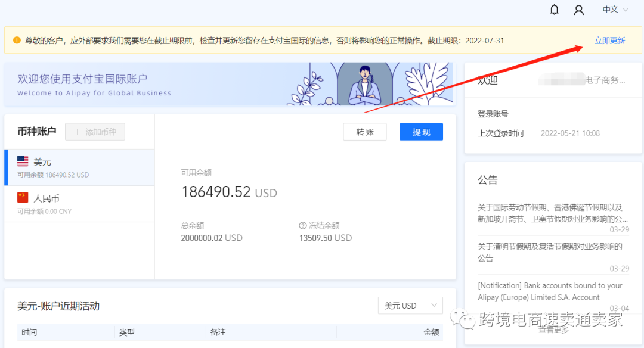Screen dimensions: 644x348
Task: Click the 186490.52 USD available balance amount
Action: coord(229,192)
